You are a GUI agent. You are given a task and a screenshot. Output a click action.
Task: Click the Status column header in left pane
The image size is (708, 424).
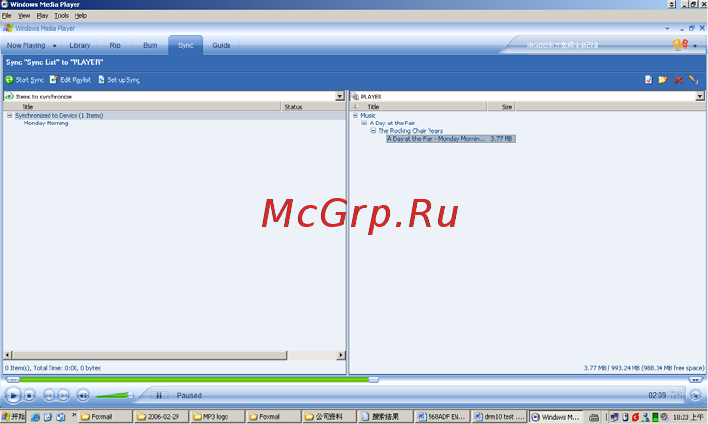tap(313, 107)
